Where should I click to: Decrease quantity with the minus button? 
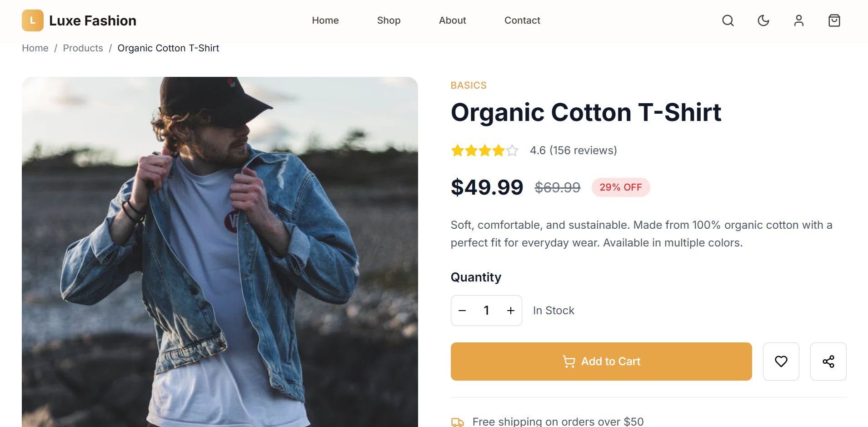tap(463, 311)
